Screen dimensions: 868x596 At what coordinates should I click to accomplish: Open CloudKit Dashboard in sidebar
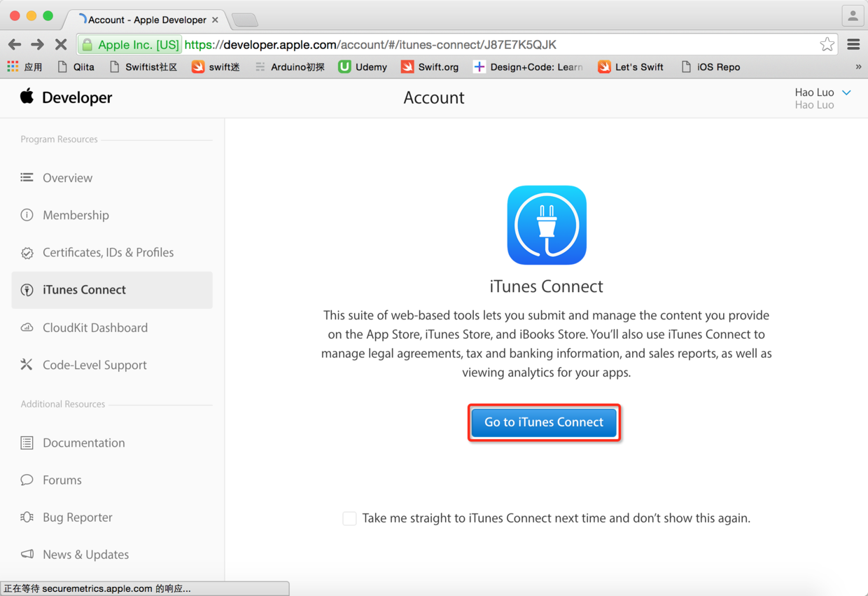pyautogui.click(x=112, y=328)
